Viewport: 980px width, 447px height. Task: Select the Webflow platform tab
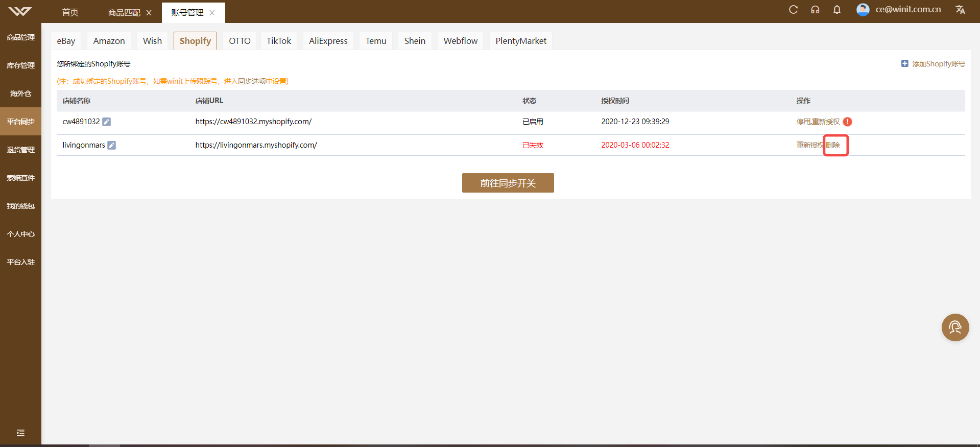pos(461,41)
